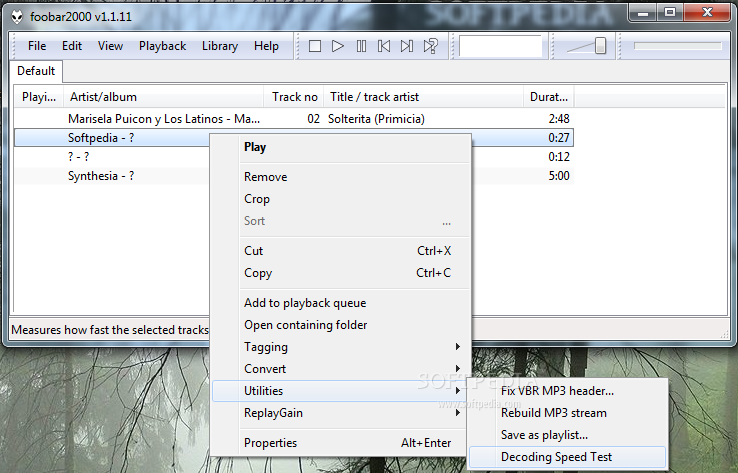
Task: Click the Solterita (Primicia) title cell
Action: pyautogui.click(x=376, y=119)
